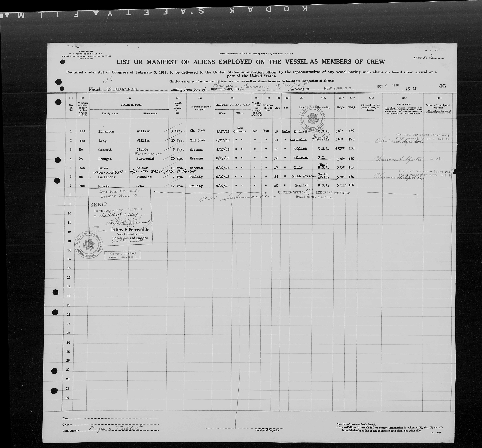Image resolution: width=482 pixels, height=448 pixels.
Task: Click the "20 Yrs." length of service
Action: [177, 140]
